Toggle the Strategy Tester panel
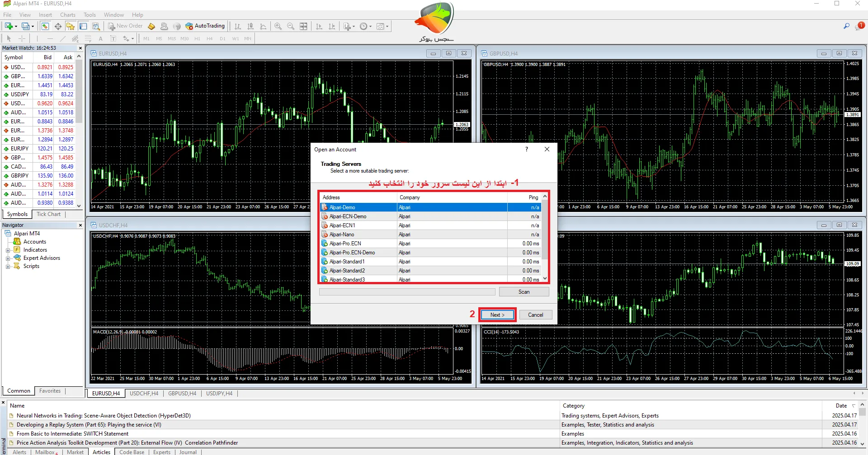 coord(96,26)
